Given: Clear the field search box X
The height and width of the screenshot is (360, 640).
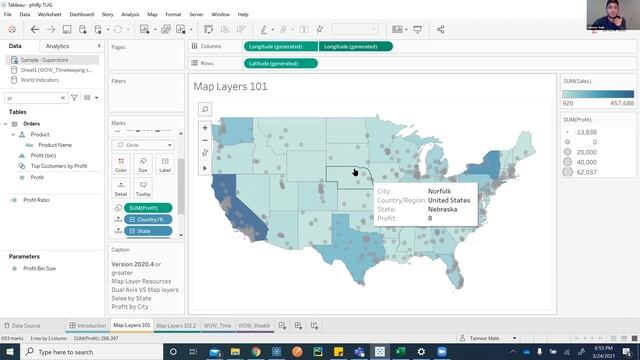Looking at the screenshot, I should 63,98.
